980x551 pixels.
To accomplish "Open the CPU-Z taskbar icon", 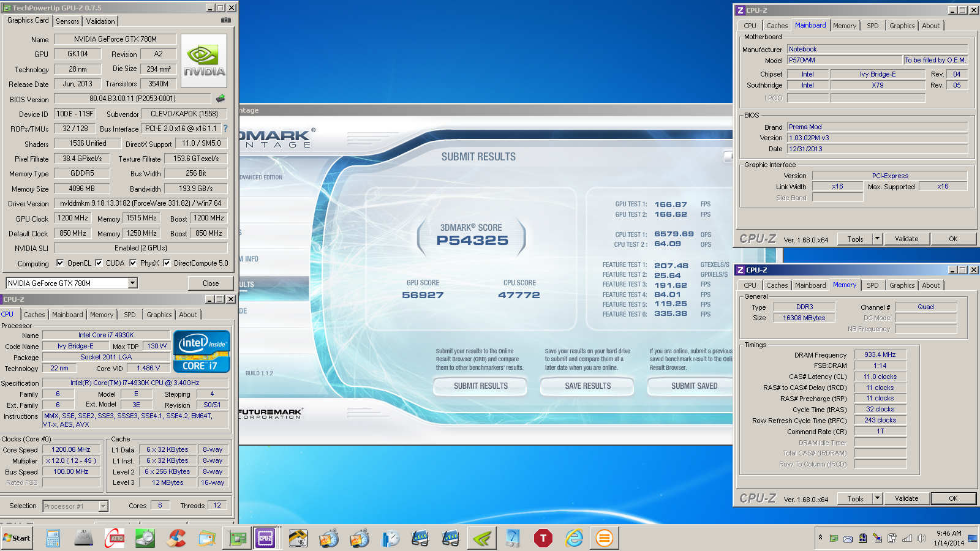I will pos(265,538).
